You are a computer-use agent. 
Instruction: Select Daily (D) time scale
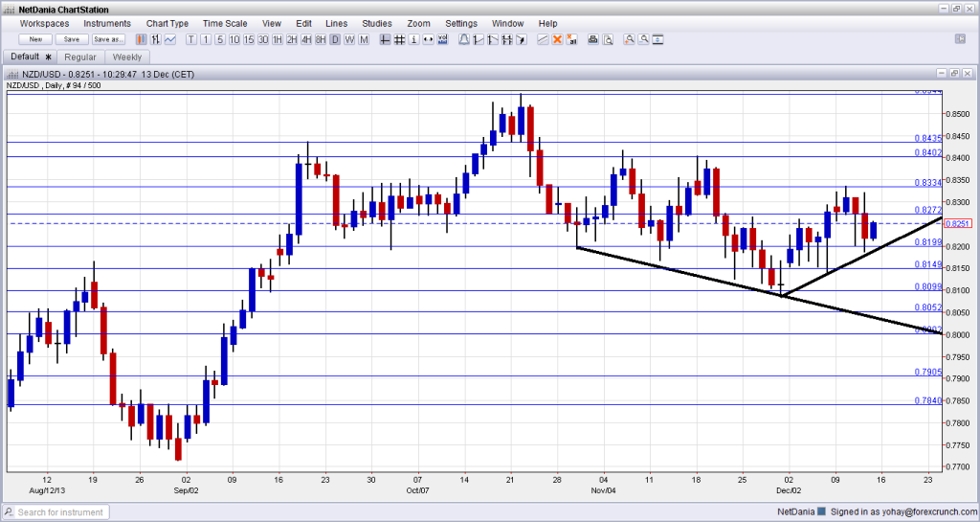pyautogui.click(x=335, y=39)
